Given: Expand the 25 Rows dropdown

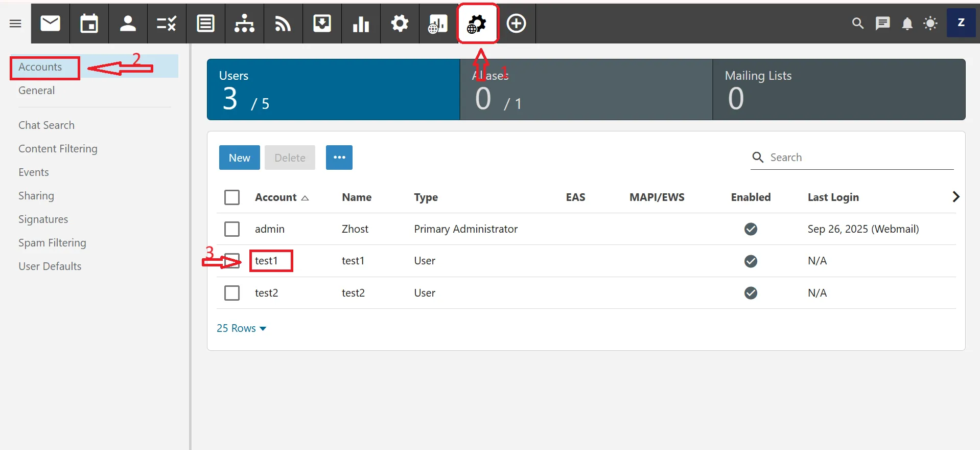Looking at the screenshot, I should click(x=241, y=328).
